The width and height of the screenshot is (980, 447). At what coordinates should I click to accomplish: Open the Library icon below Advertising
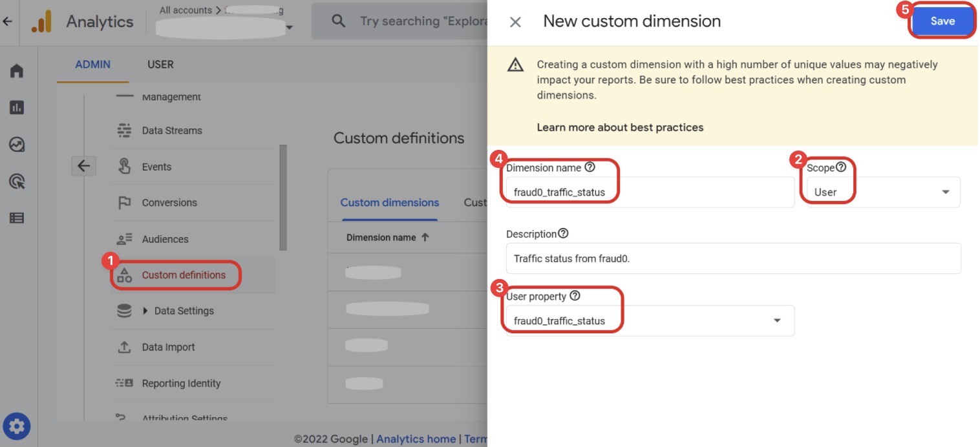(17, 218)
